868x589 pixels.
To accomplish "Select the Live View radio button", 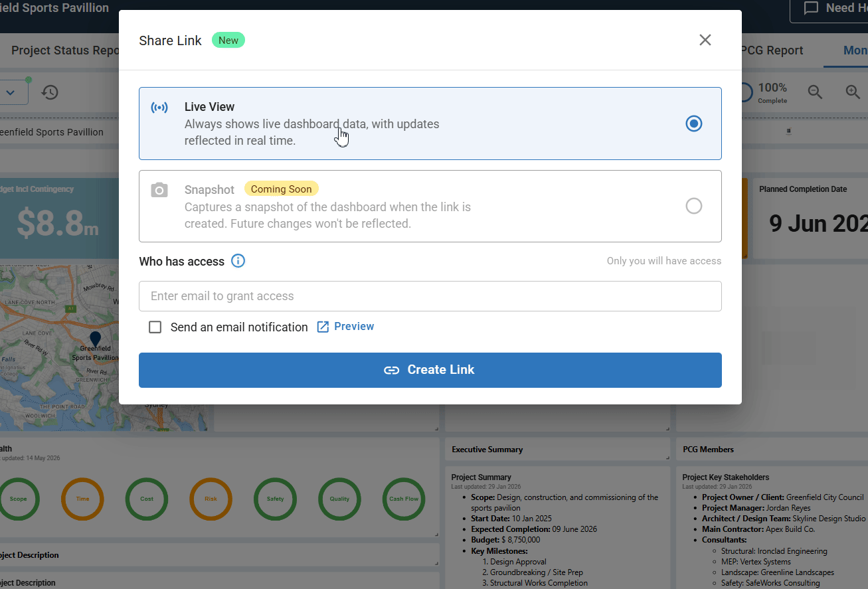I will pos(693,124).
